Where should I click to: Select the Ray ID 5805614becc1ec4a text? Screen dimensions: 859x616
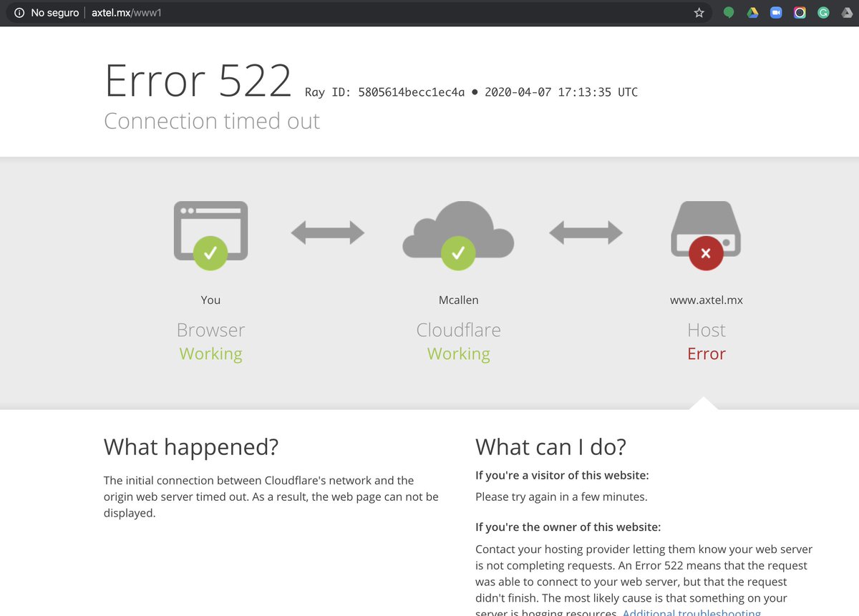[x=385, y=92]
